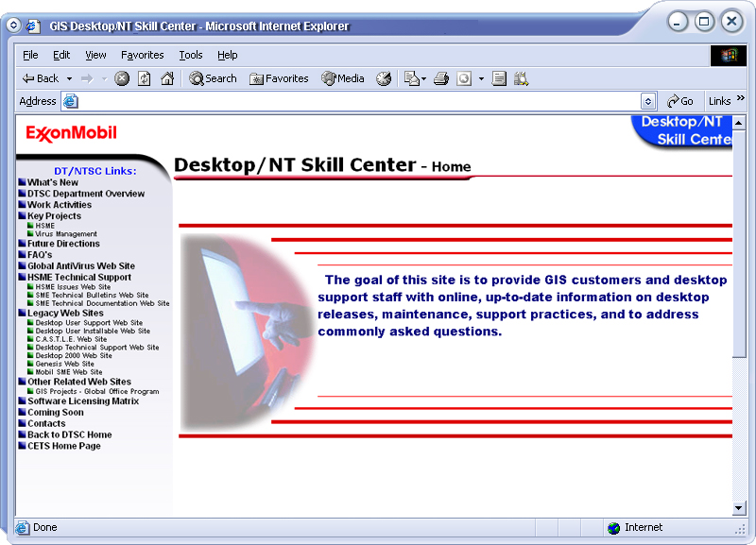Open the Key Projects link

tap(54, 216)
